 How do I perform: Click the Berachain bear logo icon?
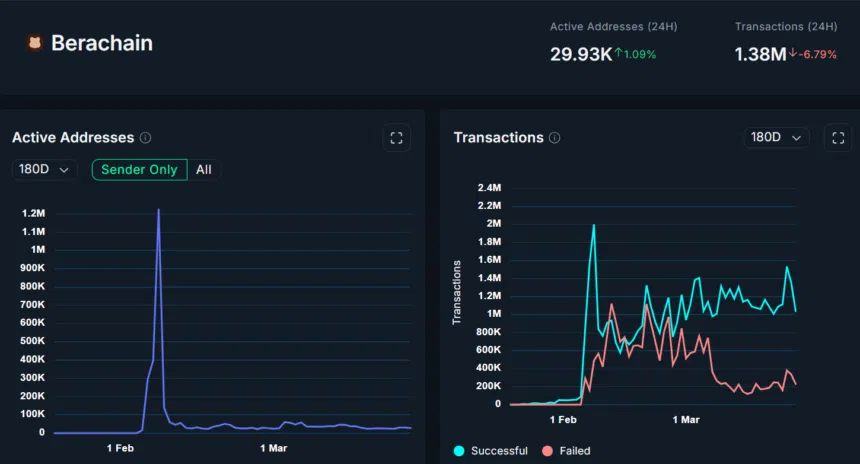pos(35,43)
